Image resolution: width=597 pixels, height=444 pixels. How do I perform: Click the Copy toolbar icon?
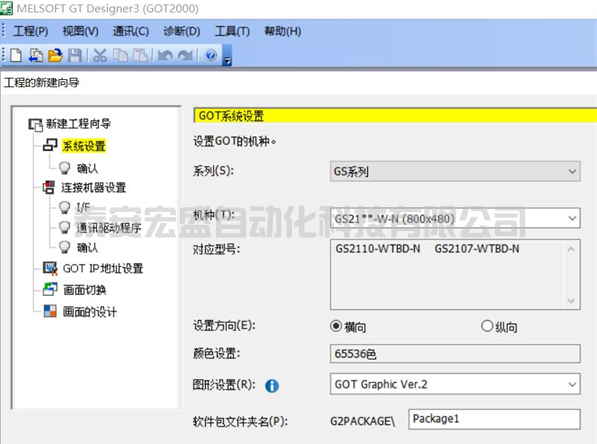point(120,55)
